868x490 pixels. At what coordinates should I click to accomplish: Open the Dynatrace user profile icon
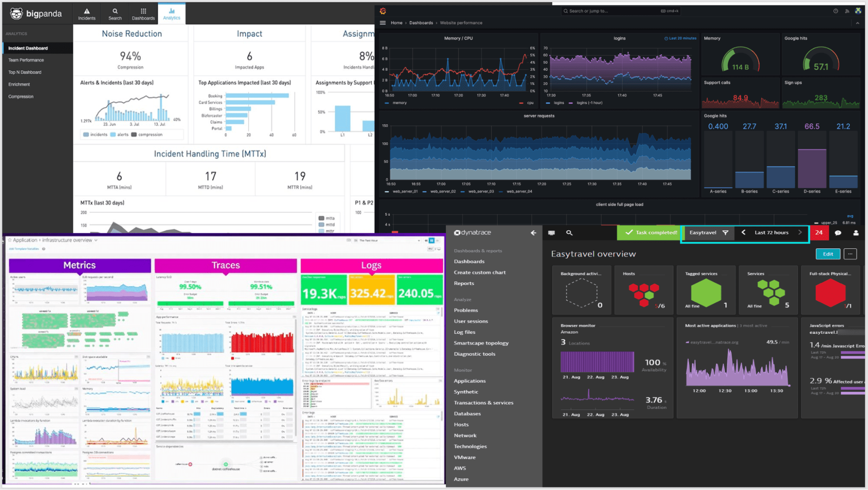(856, 233)
